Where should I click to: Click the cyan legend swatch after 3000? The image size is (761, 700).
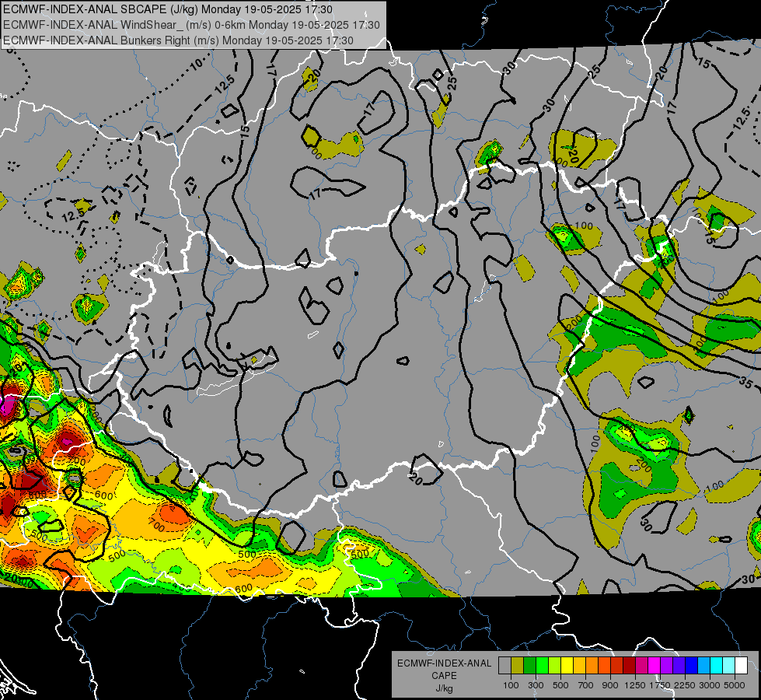pos(717,666)
